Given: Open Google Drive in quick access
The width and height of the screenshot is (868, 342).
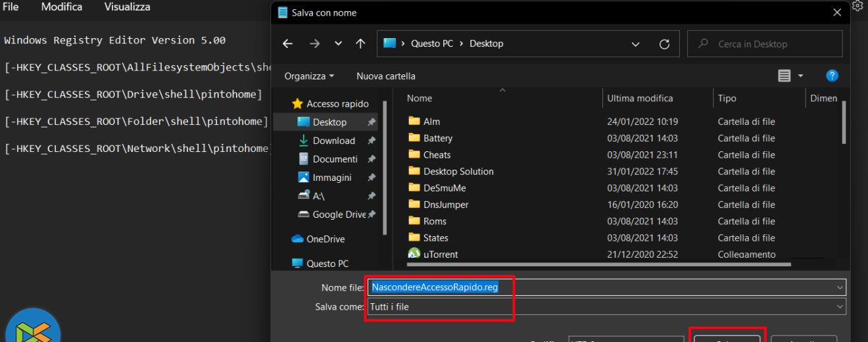Looking at the screenshot, I should pos(339,214).
